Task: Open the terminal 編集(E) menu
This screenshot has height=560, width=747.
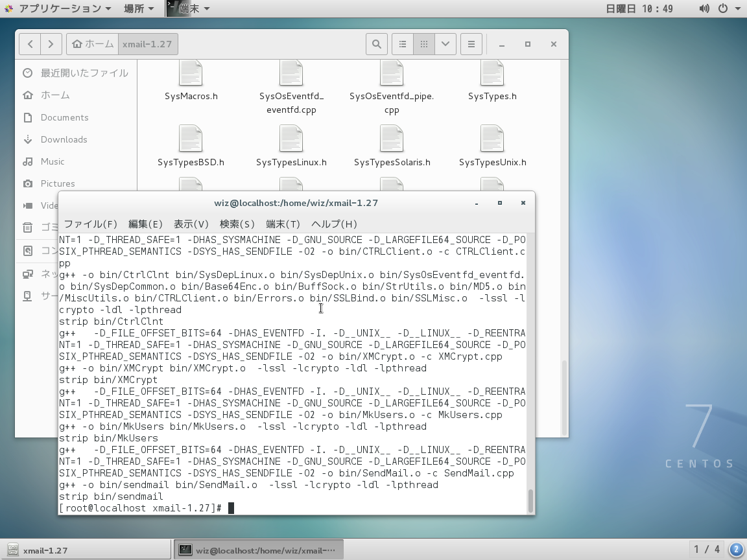Action: [145, 224]
